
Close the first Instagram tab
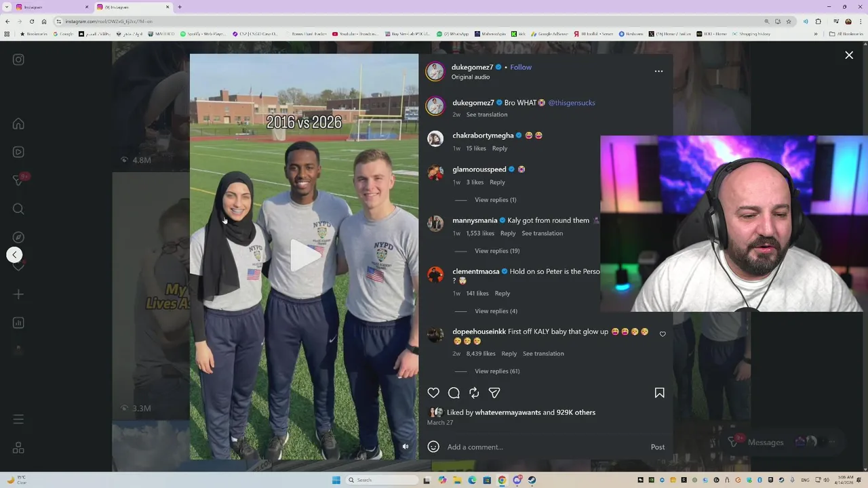(x=87, y=7)
